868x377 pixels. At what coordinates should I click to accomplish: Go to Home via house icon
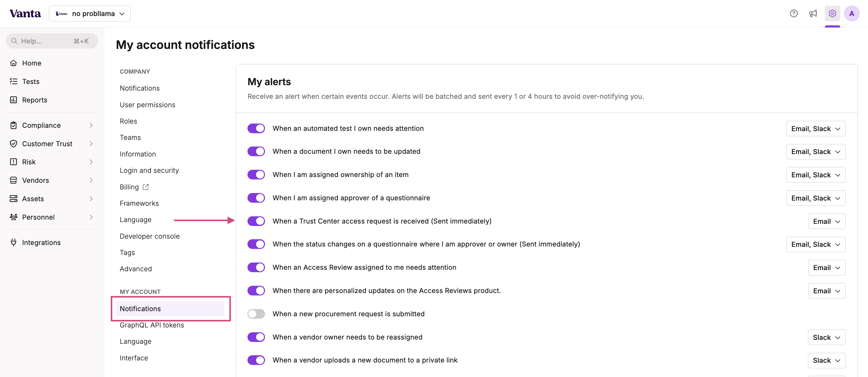click(x=14, y=63)
